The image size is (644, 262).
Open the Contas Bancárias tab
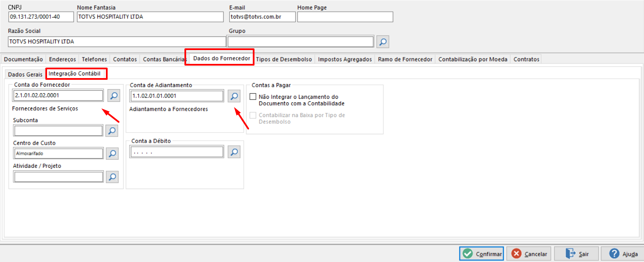tap(164, 59)
